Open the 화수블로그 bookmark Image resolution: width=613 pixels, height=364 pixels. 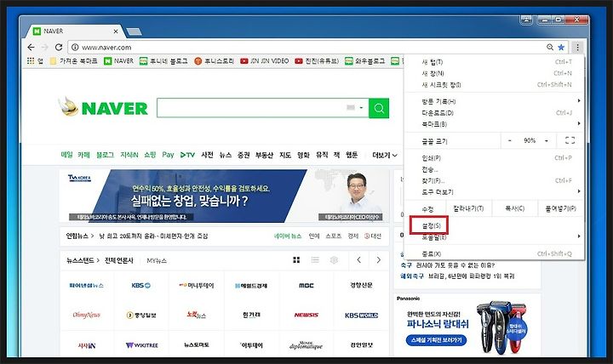pyautogui.click(x=364, y=61)
